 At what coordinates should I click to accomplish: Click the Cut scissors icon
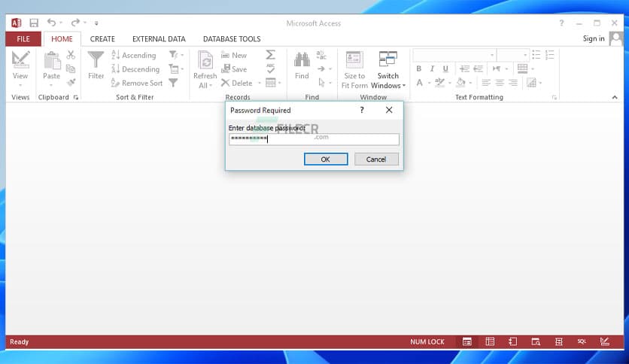coord(71,54)
